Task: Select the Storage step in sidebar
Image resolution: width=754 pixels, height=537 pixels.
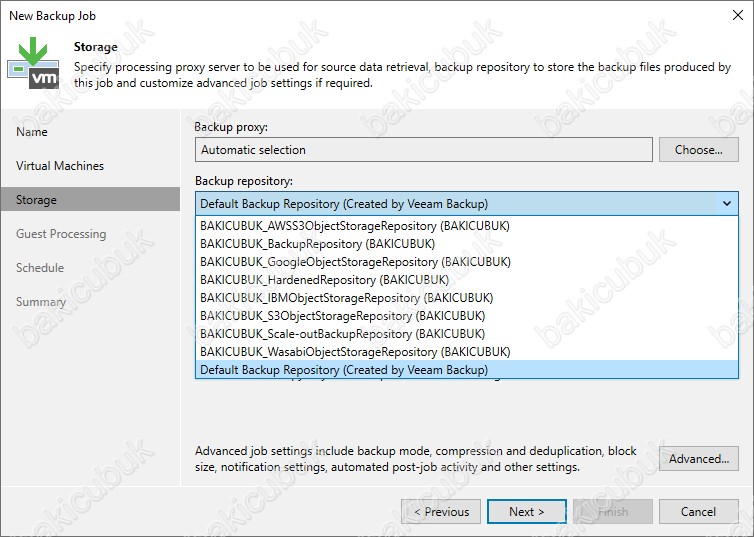Action: click(x=90, y=200)
